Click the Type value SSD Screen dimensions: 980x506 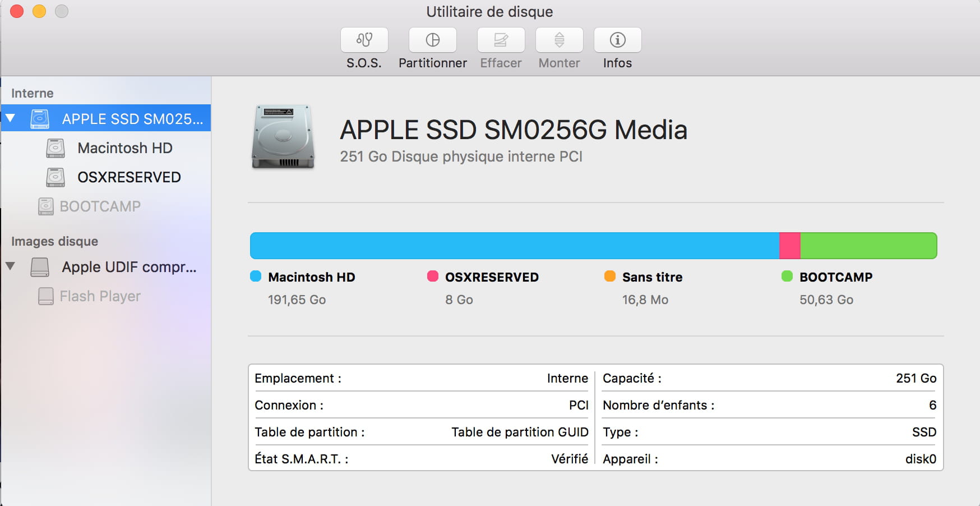(924, 433)
